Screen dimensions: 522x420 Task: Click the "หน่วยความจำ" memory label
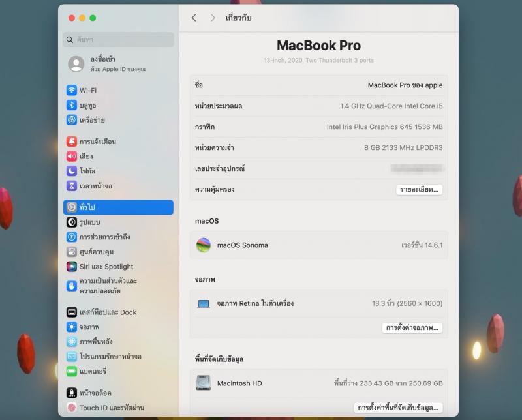click(215, 148)
